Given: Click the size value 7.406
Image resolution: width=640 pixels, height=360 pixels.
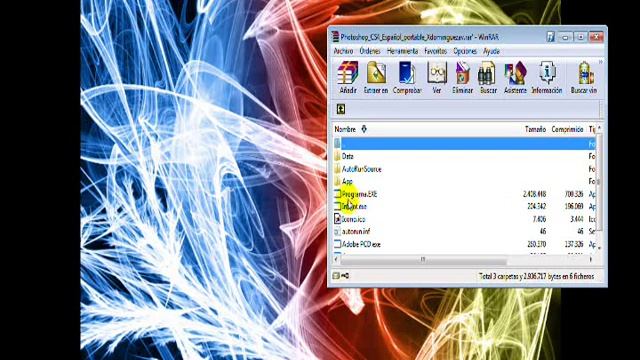Looking at the screenshot, I should [x=539, y=219].
